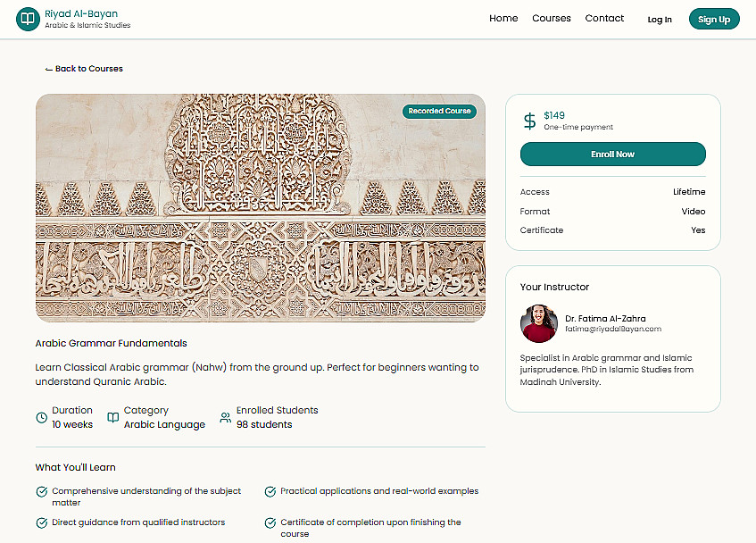Viewport: 756px width, 543px height.
Task: Click the people icon beside Enrolled Students
Action: pos(225,418)
